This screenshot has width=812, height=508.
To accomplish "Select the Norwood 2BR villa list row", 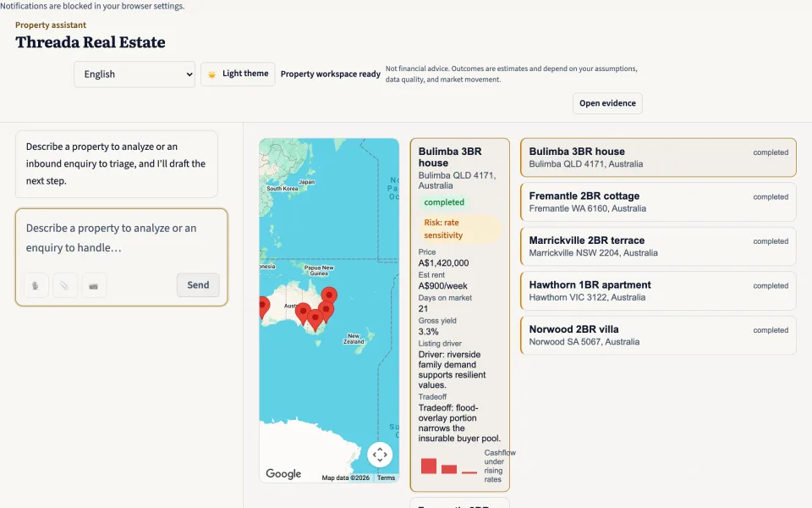I will pos(658,335).
